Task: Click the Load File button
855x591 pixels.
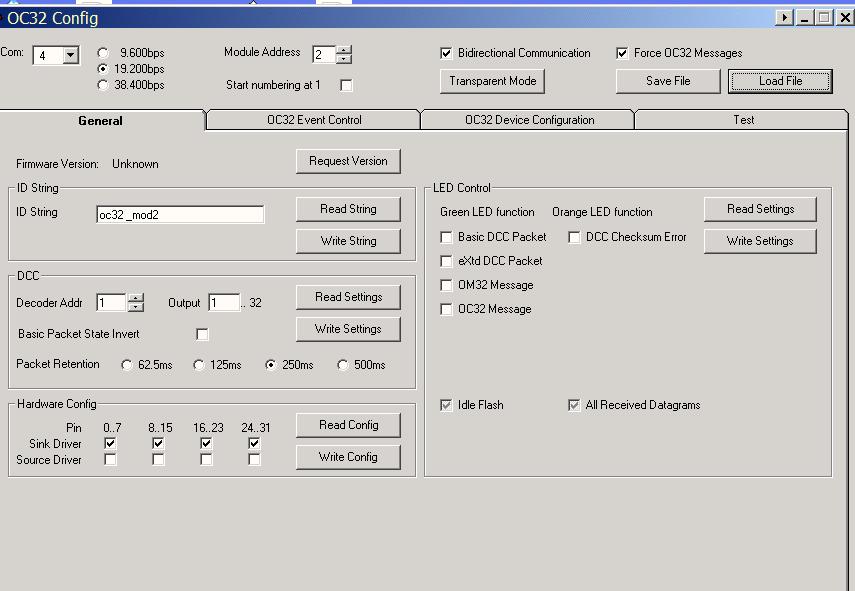Action: click(780, 81)
